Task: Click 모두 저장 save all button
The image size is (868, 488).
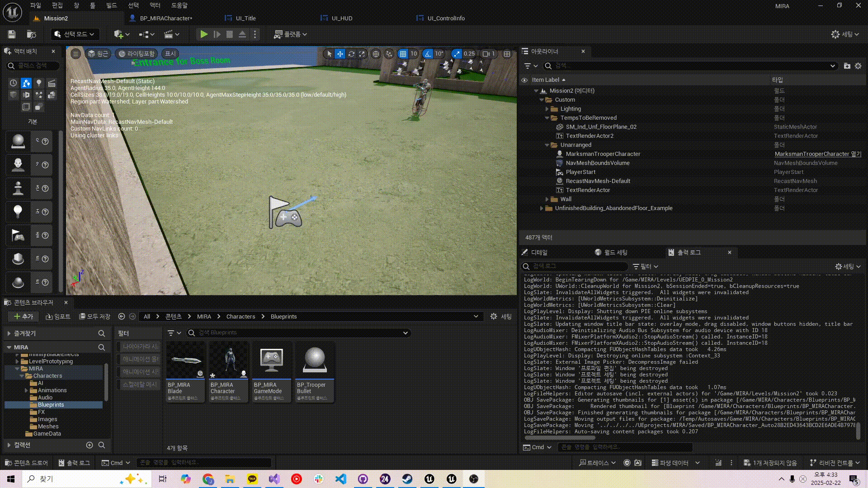Action: coord(95,317)
